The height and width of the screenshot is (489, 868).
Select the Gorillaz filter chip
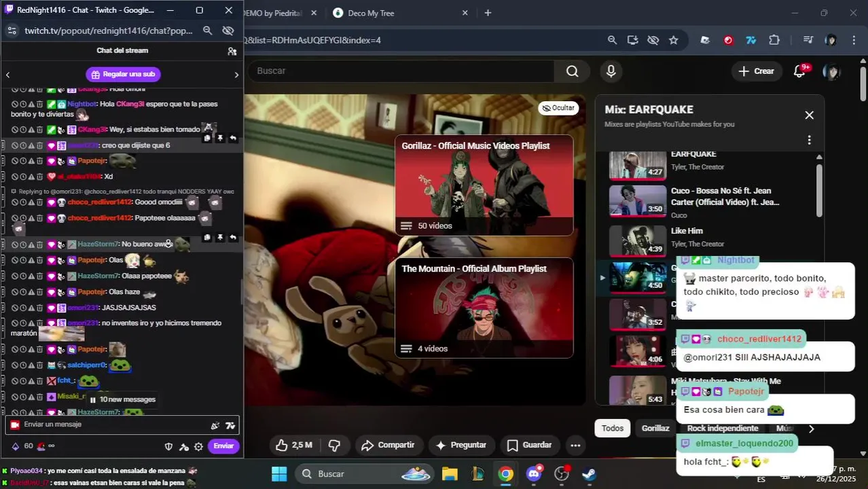655,429
